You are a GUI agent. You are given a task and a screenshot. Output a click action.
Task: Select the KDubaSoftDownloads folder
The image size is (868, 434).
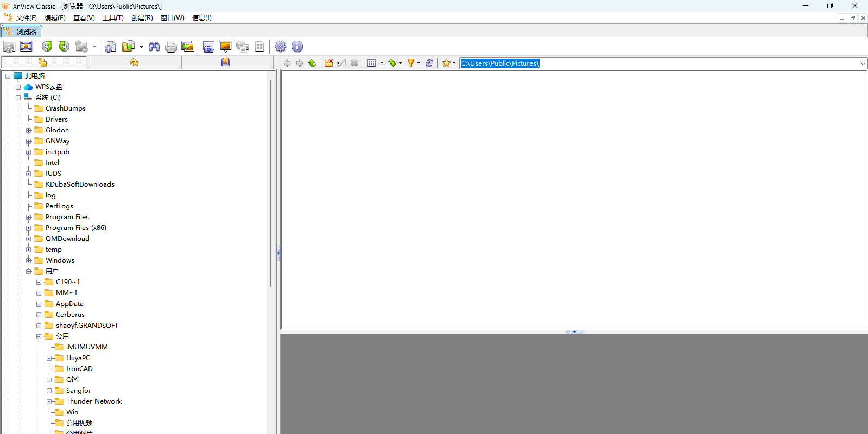coord(80,184)
